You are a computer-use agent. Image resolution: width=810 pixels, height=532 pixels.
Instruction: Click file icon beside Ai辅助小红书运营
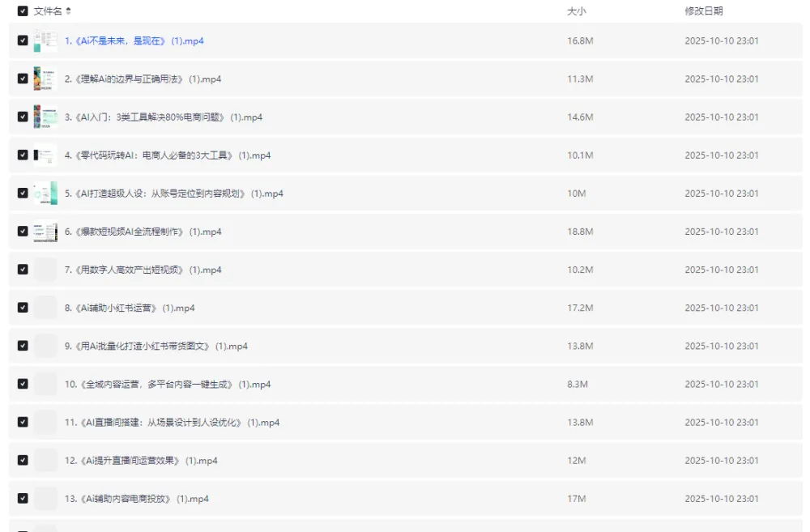point(45,308)
